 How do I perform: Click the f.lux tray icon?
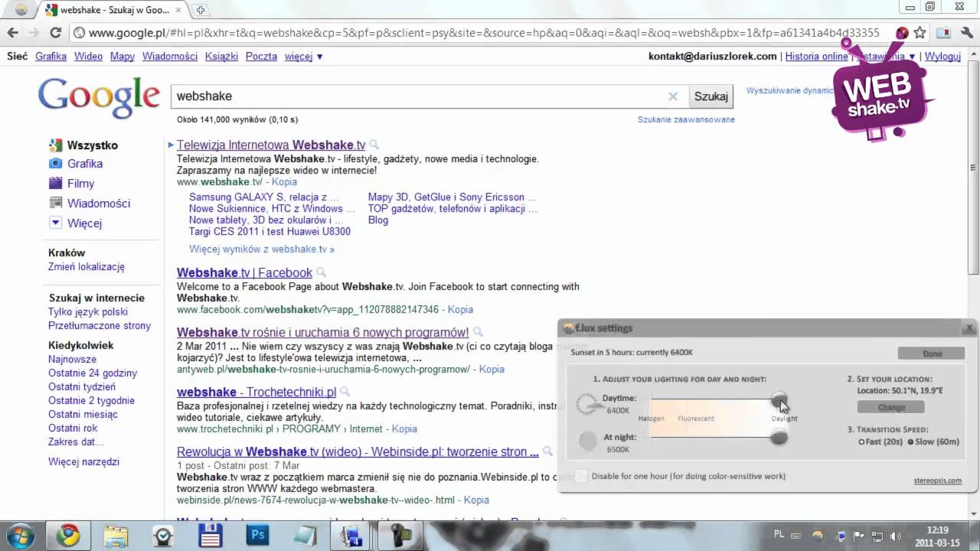coord(818,536)
